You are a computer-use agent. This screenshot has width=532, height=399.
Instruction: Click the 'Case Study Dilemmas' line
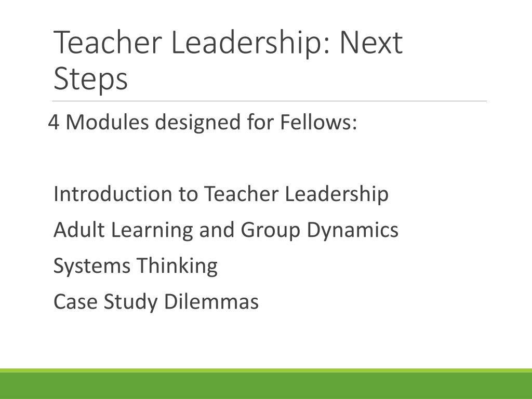[x=156, y=302]
